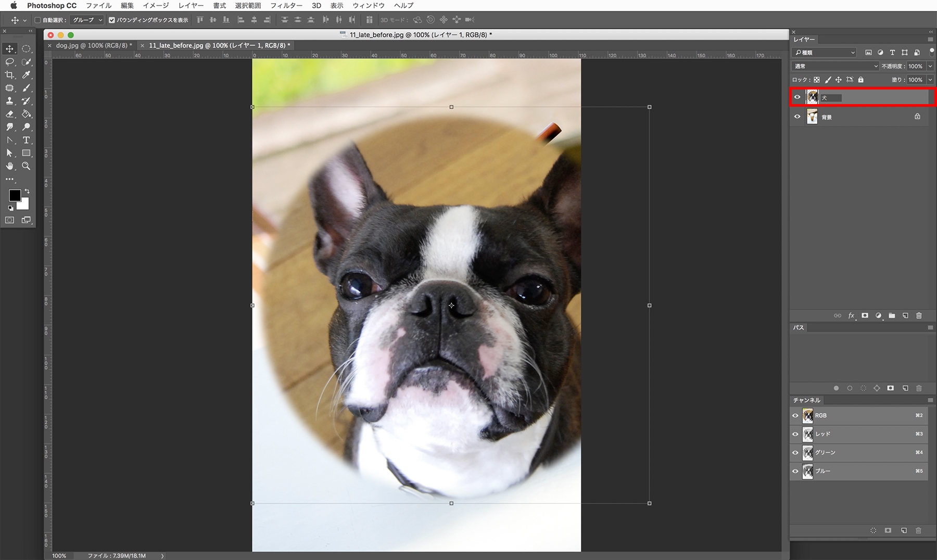Open the layer style fx button
The height and width of the screenshot is (560, 937).
pos(852,315)
